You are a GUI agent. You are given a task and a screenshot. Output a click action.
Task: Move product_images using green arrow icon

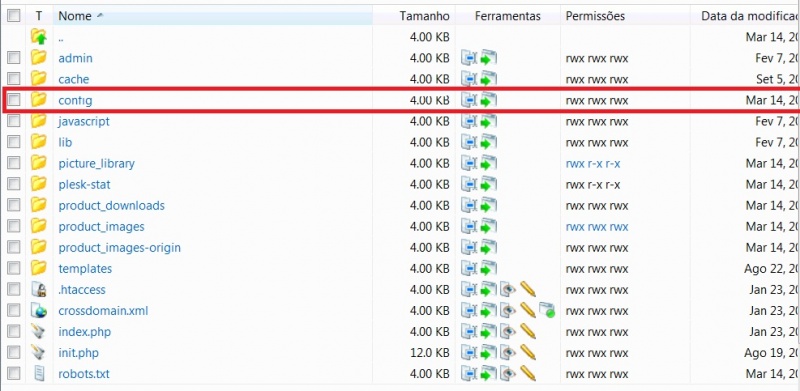coord(488,226)
